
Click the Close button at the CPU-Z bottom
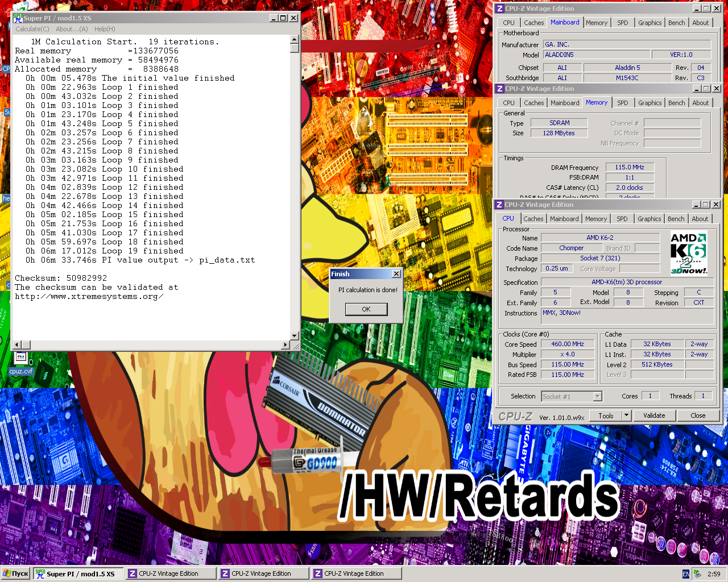pyautogui.click(x=698, y=415)
